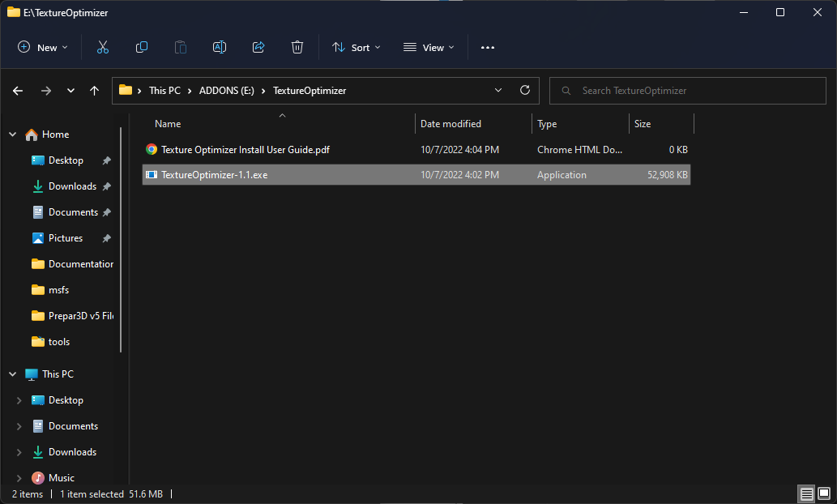Click the Paste clipboard icon
Screen dimensions: 837x504
tap(181, 48)
